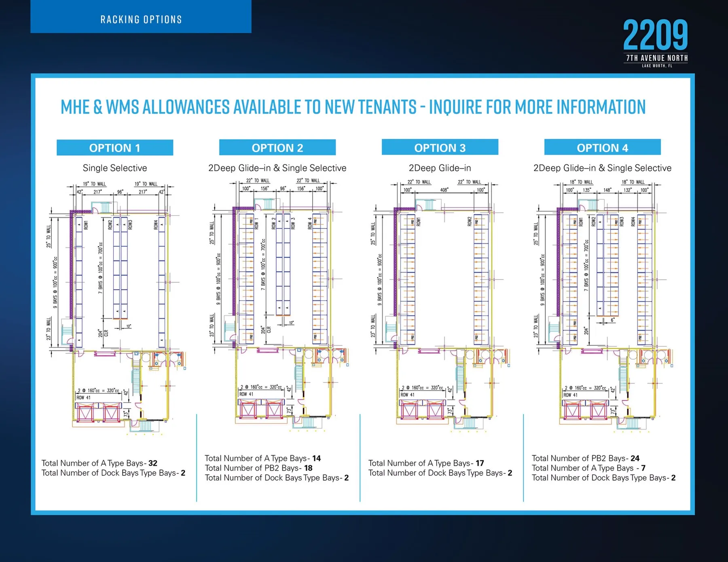The width and height of the screenshot is (728, 562).
Task: Click "Total Number of A Type Bays- 17"
Action: [x=426, y=463]
